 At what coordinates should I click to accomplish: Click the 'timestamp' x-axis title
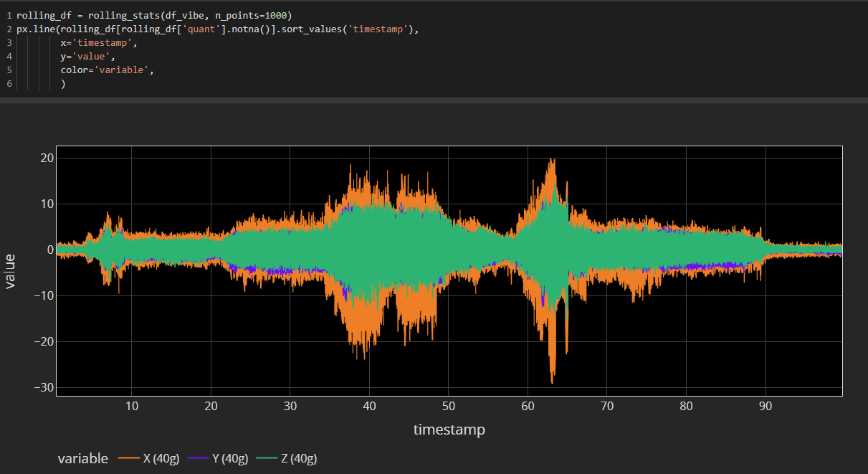coord(449,430)
